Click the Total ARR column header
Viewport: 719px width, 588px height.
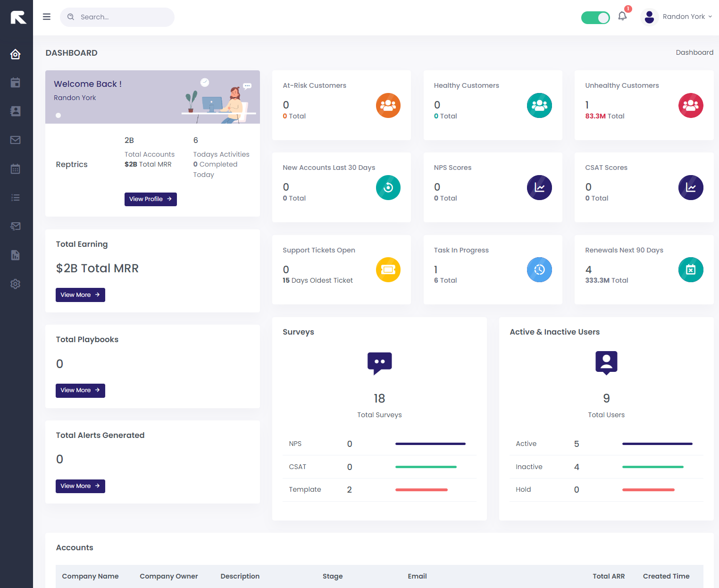tap(609, 576)
